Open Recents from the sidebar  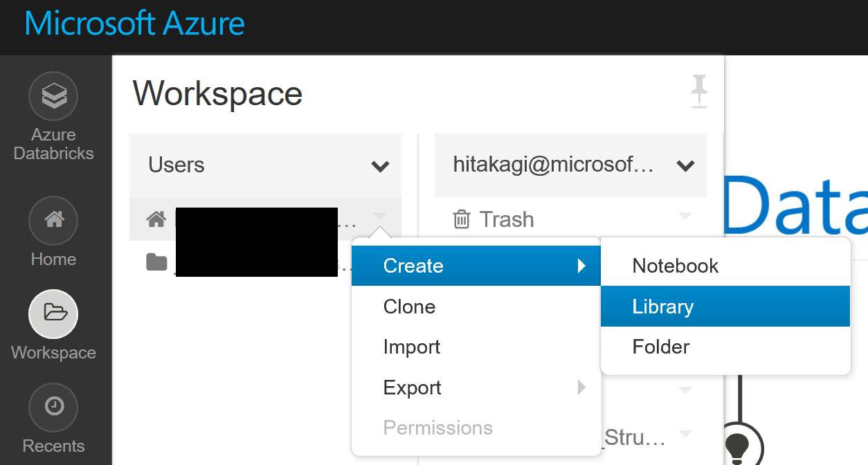tap(53, 407)
